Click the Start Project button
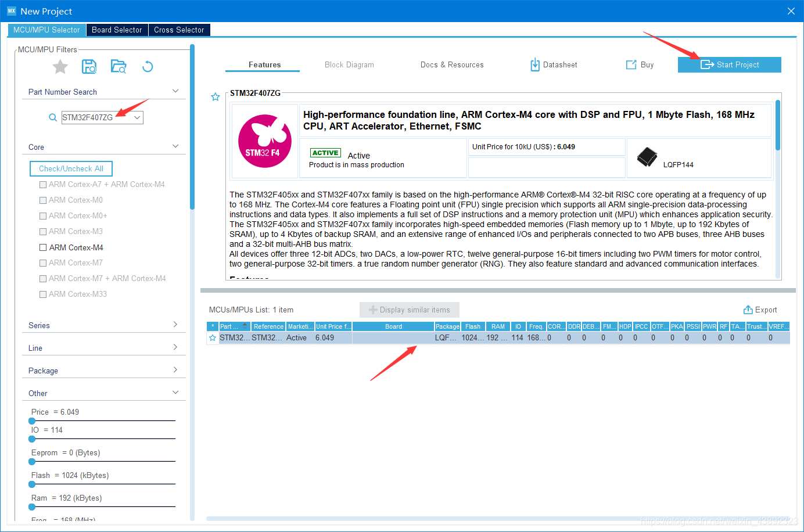The width and height of the screenshot is (804, 532). coord(730,64)
